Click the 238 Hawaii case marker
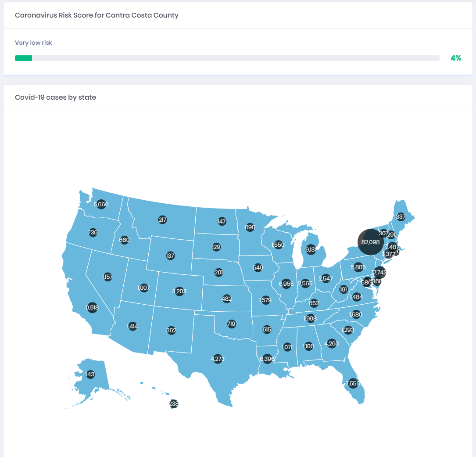Image resolution: width=476 pixels, height=457 pixels. tap(173, 404)
